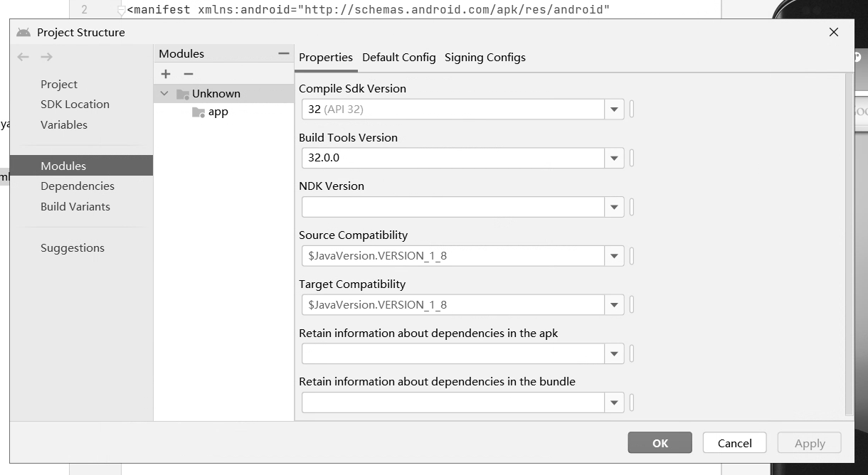Click the add module plus icon
868x475 pixels.
(166, 74)
